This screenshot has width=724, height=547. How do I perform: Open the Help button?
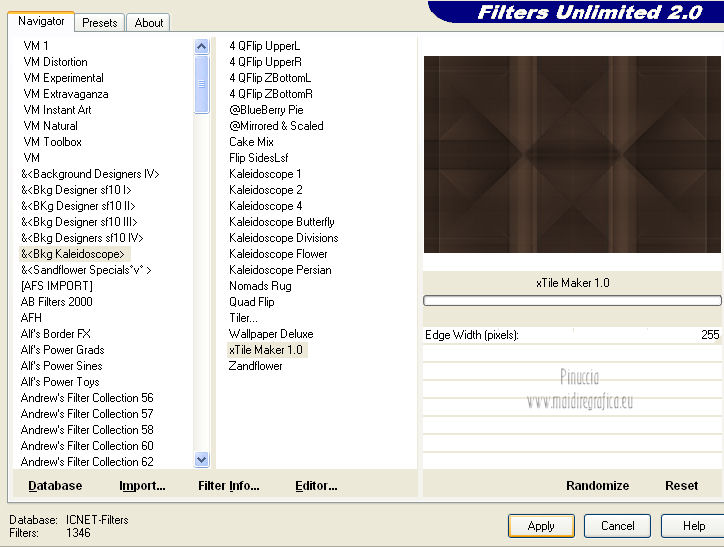point(694,526)
